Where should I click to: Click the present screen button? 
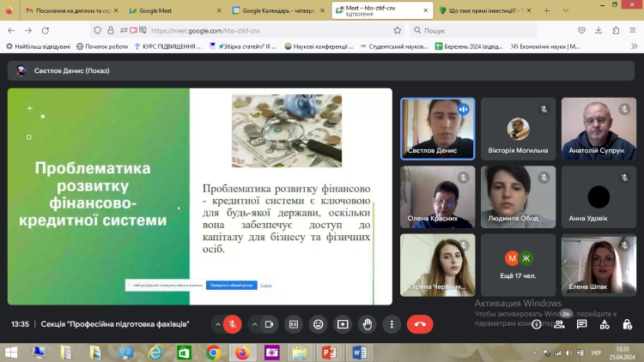[343, 324]
